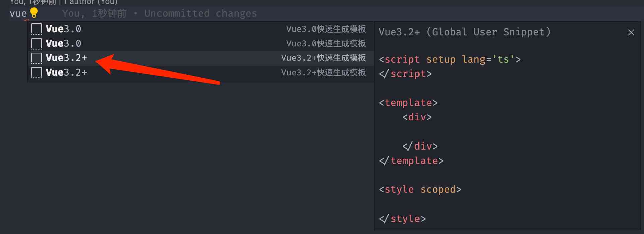Image resolution: width=644 pixels, height=234 pixels.
Task: Click topmost "Vue3.0快速生成模板" description text
Action: [326, 29]
